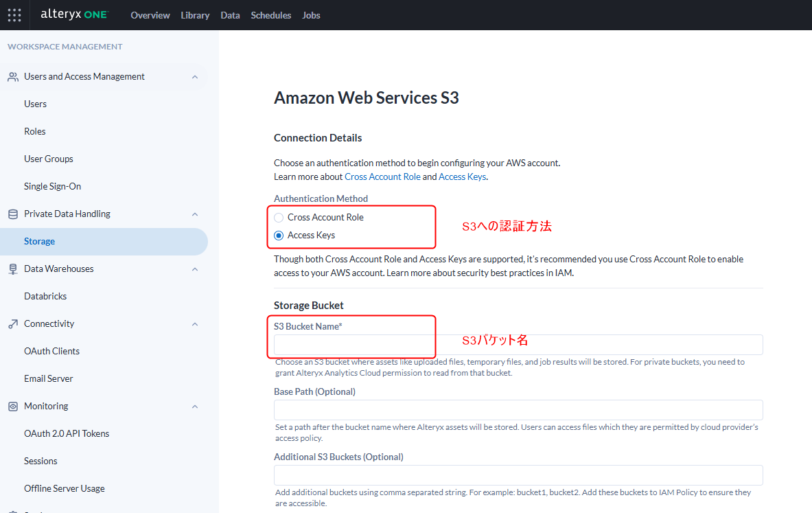The height and width of the screenshot is (513, 812).
Task: Click the Users and Access Management people icon
Action: click(x=13, y=77)
